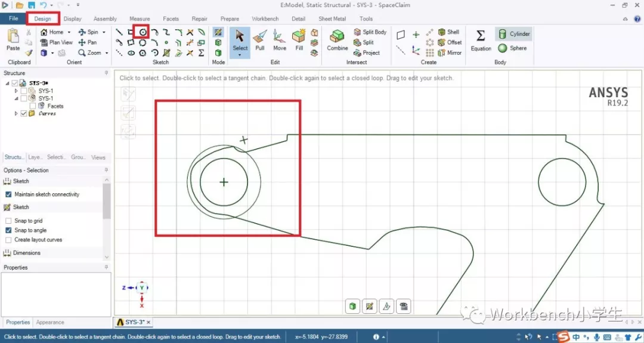Select the Line sketch tool
The image size is (644, 343).
pyautogui.click(x=119, y=32)
